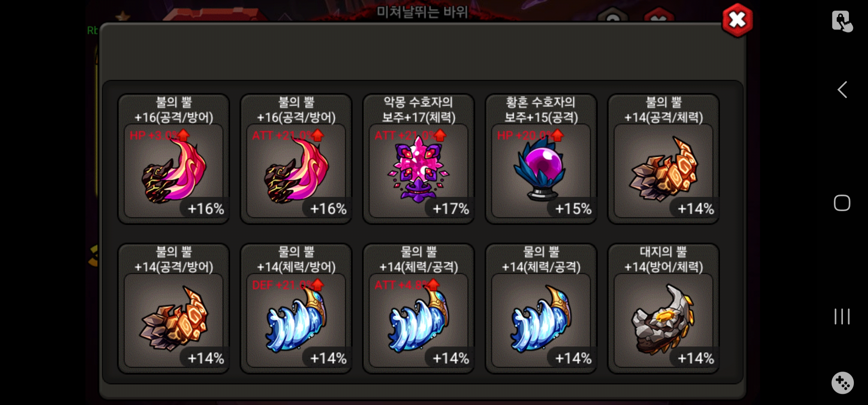Click the 악몽 수호자의 보주+17(체력) title
The width and height of the screenshot is (868, 405).
(419, 109)
